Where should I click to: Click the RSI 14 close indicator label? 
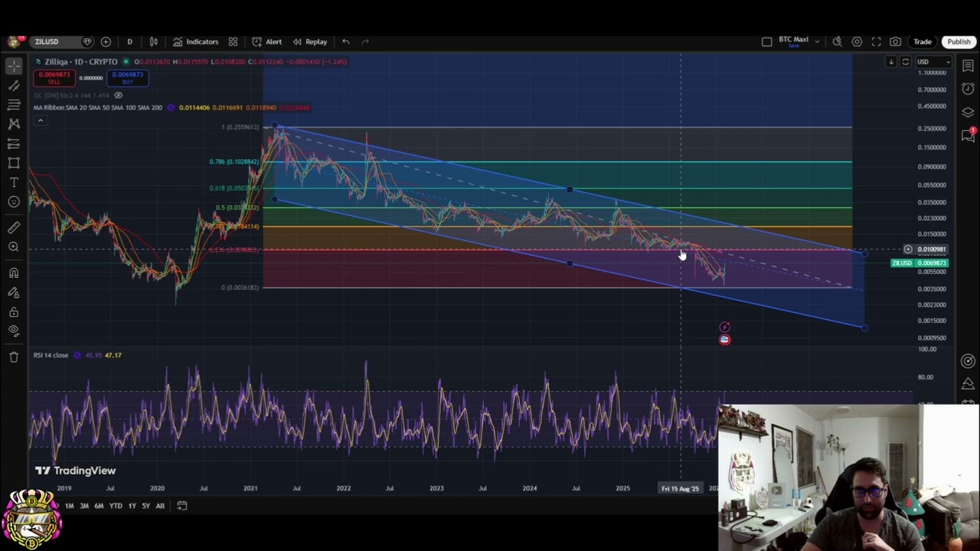pyautogui.click(x=51, y=355)
